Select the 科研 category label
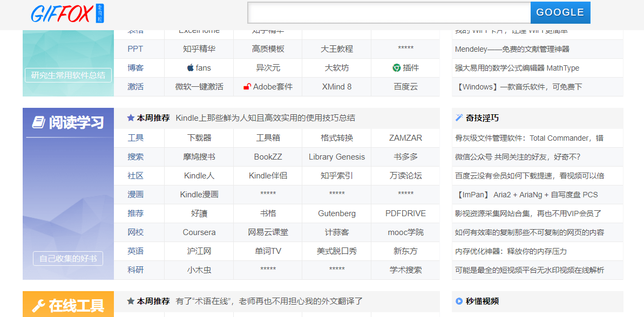This screenshot has width=644, height=317. (135, 270)
